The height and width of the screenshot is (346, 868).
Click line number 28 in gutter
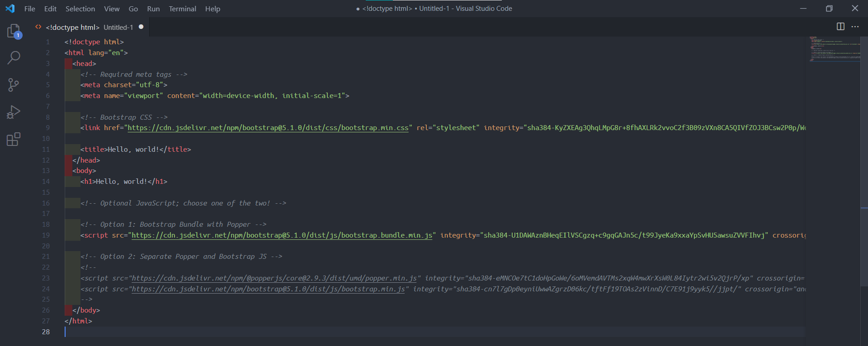point(46,332)
